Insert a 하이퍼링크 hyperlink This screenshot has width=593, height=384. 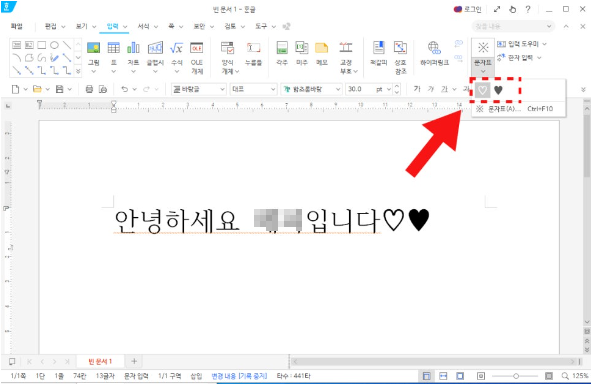(434, 48)
